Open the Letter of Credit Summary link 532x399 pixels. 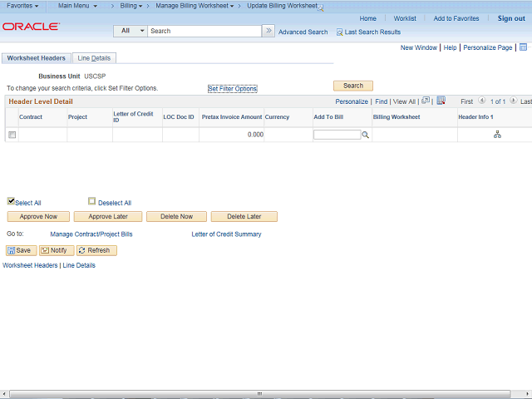226,234
